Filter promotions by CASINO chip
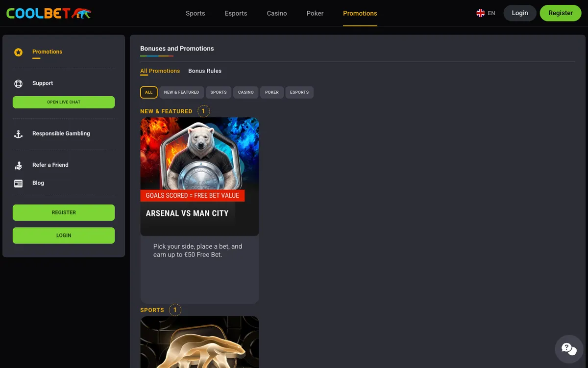Viewport: 588px width, 368px height. 246,92
